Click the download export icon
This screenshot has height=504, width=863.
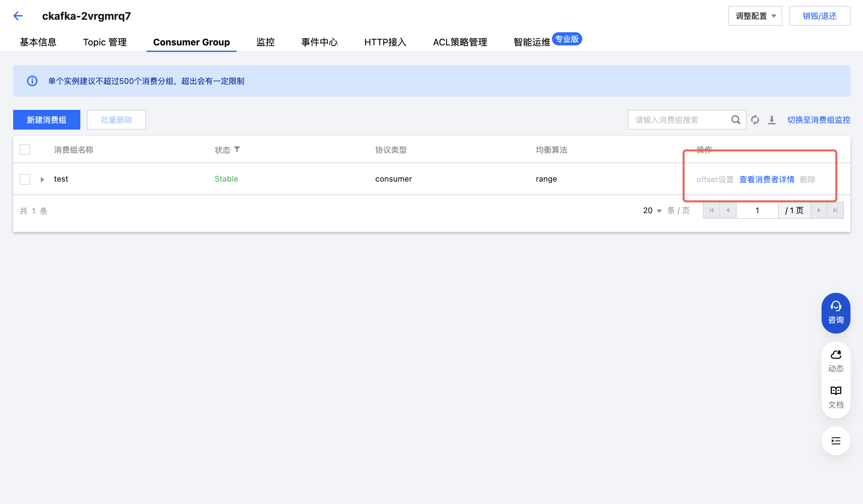771,120
